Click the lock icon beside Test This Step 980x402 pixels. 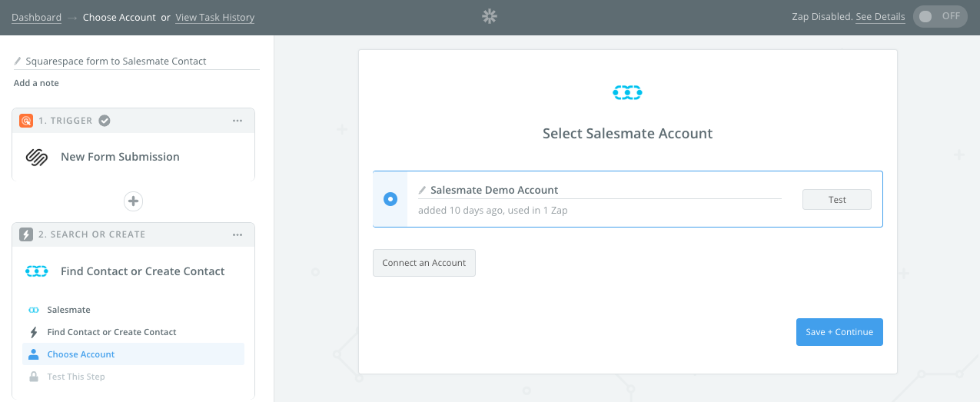33,377
